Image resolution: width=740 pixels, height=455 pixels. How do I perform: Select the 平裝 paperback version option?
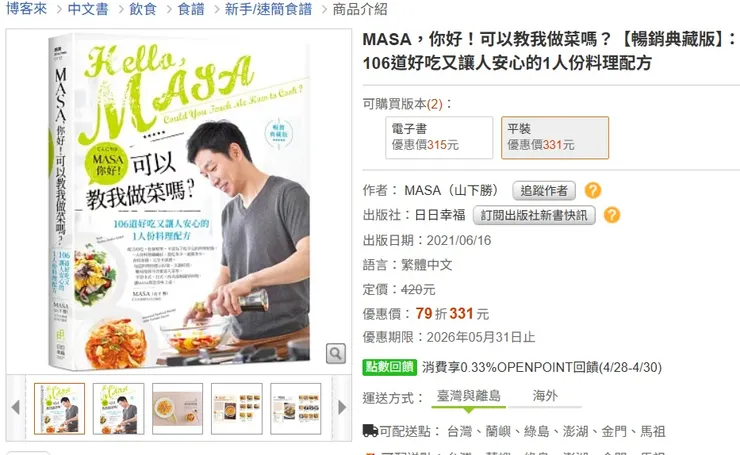click(555, 137)
